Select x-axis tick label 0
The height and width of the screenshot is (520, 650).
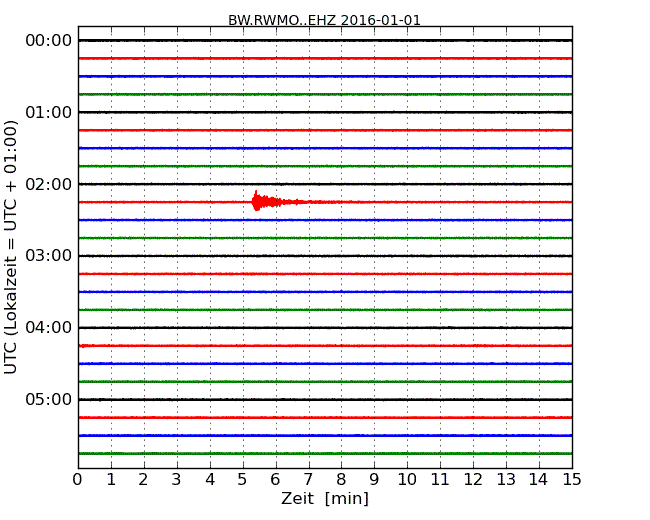(x=78, y=480)
